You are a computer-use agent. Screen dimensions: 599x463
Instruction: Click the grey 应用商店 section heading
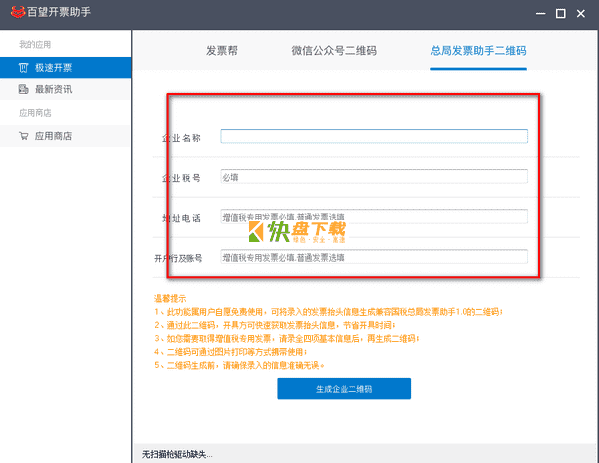35,113
